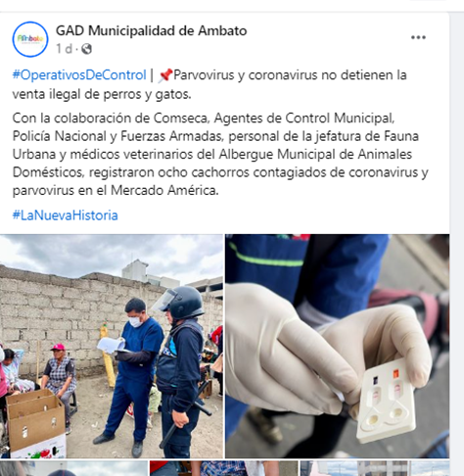This screenshot has height=476, width=464.
Task: Click the globe public audience icon
Action: [x=86, y=49]
